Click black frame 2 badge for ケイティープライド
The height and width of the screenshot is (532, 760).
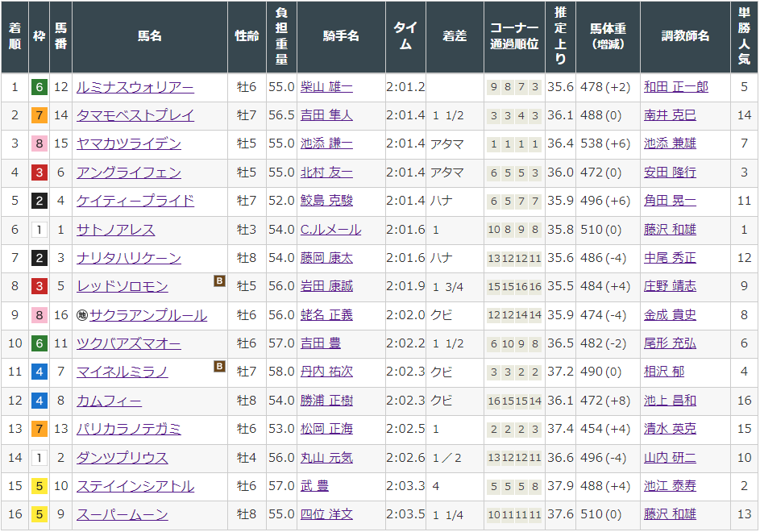39,201
